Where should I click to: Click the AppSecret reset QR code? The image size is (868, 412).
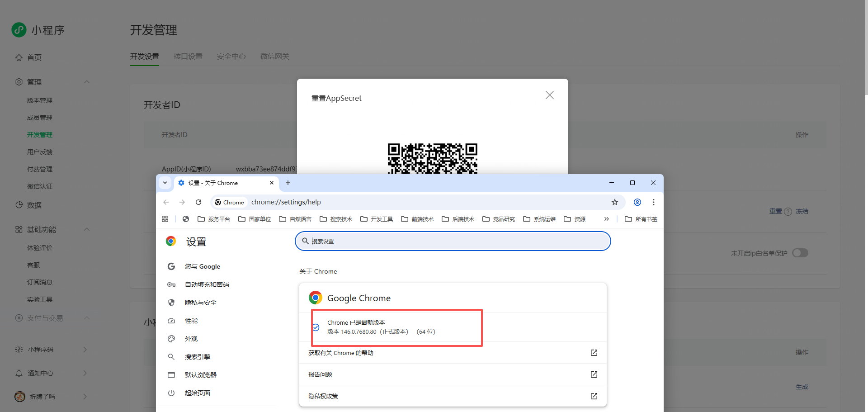(433, 159)
